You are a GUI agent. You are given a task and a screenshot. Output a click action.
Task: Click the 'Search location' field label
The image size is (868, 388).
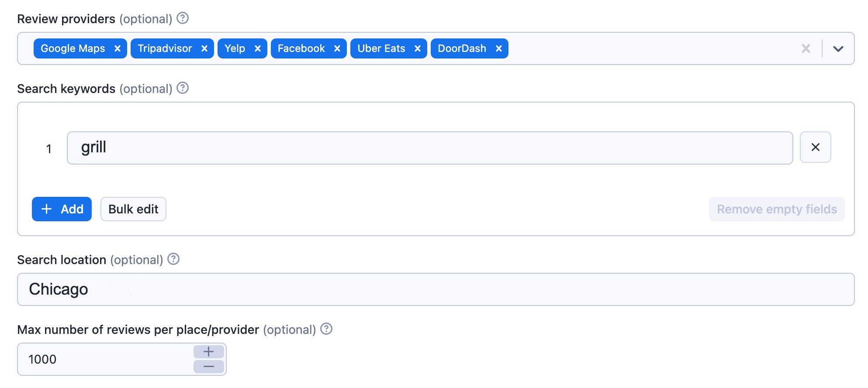(62, 260)
